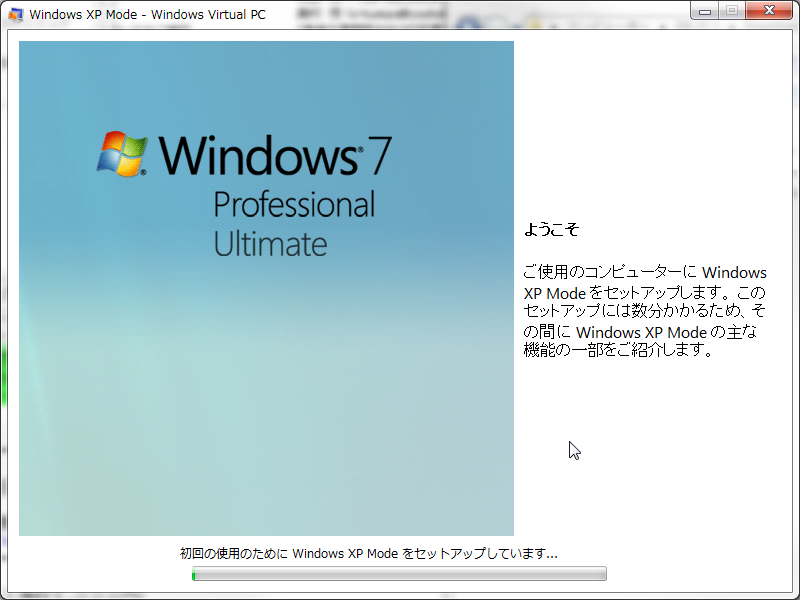Image resolution: width=800 pixels, height=600 pixels.
Task: Minimize the Windows XP Mode window
Action: click(705, 11)
